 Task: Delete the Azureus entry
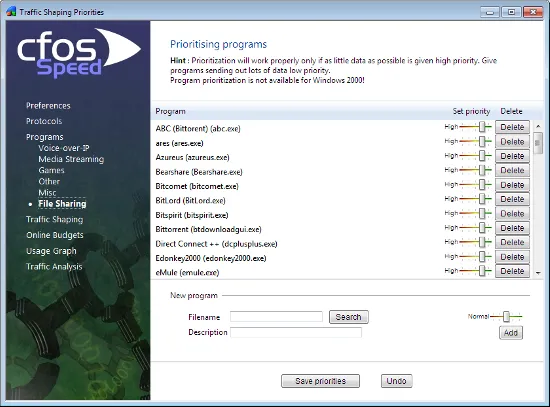tap(512, 156)
